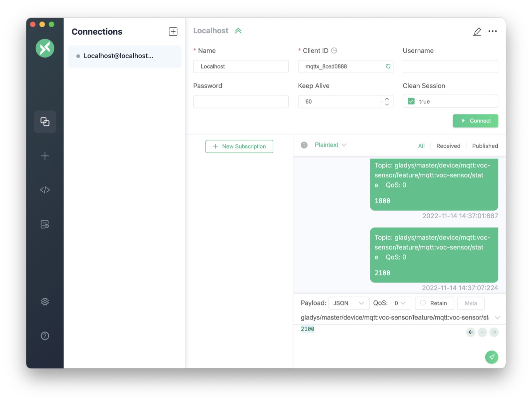Send the 2100 payload with the paper plane icon
532x403 pixels.
(491, 357)
